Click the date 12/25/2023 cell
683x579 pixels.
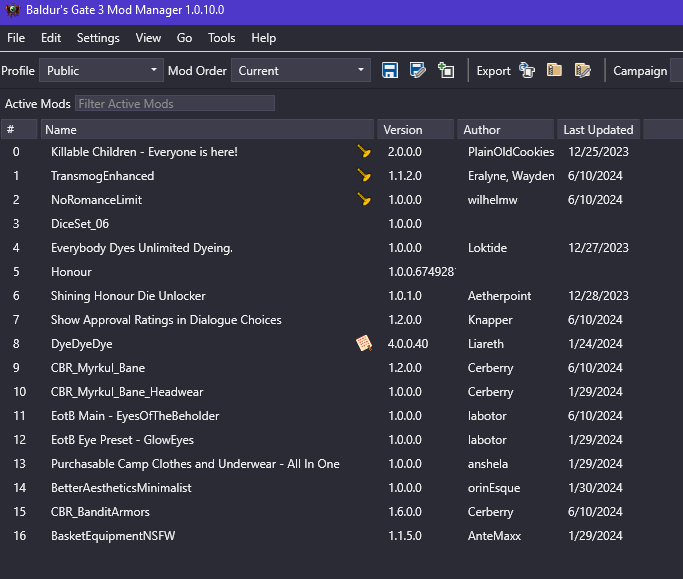pyautogui.click(x=598, y=152)
